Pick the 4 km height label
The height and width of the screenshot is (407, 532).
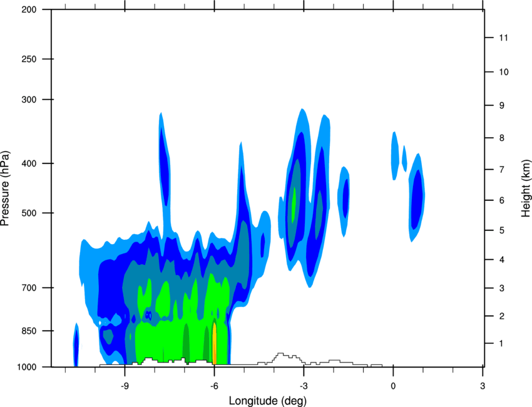tap(502, 260)
